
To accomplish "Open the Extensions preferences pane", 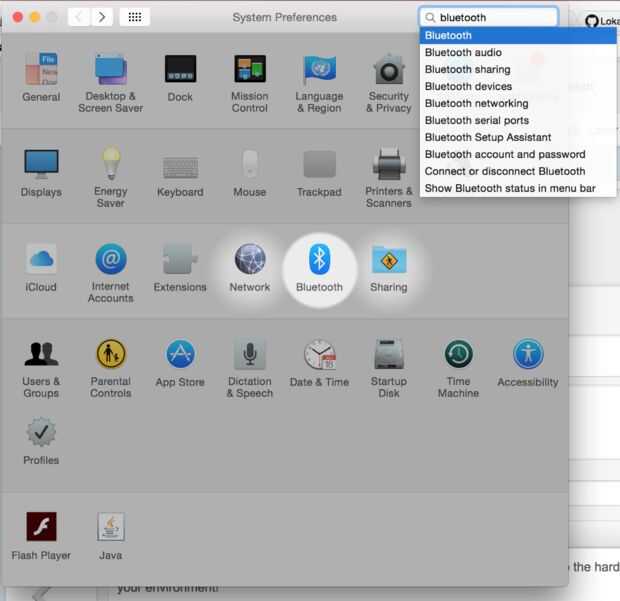I will point(180,267).
